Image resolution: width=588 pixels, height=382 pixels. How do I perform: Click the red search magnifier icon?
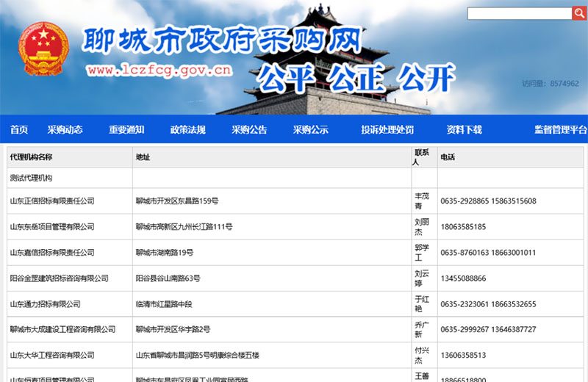pos(580,13)
